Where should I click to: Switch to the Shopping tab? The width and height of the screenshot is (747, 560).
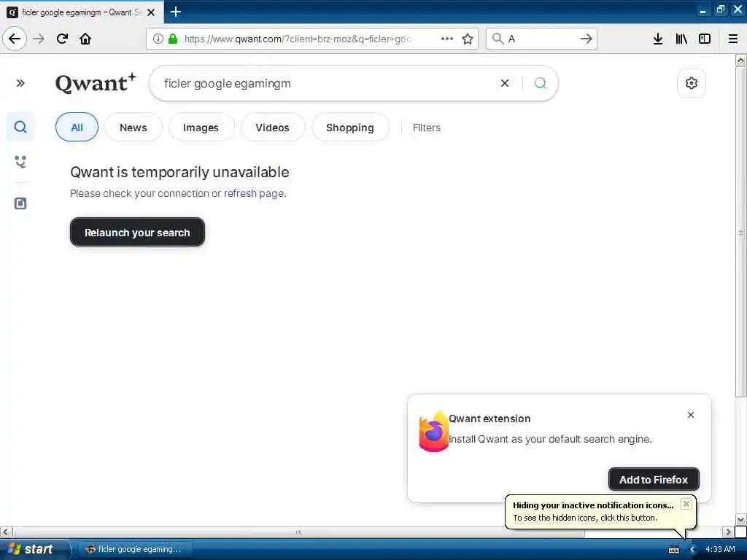(350, 127)
